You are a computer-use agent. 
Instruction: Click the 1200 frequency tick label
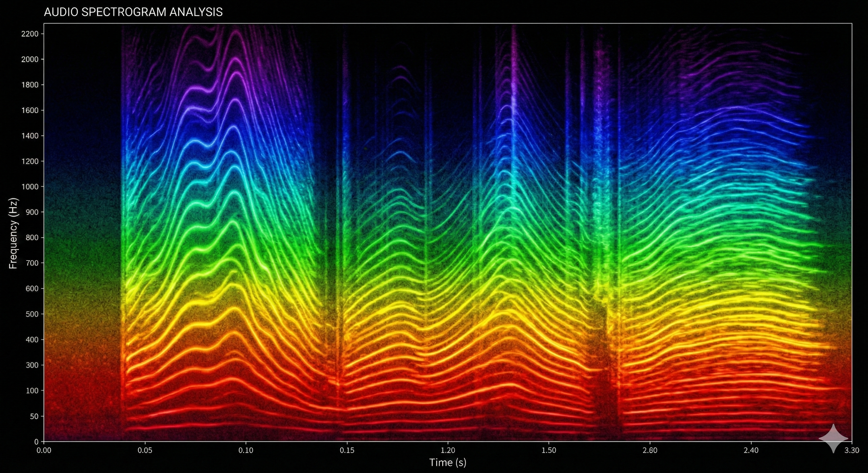point(30,161)
